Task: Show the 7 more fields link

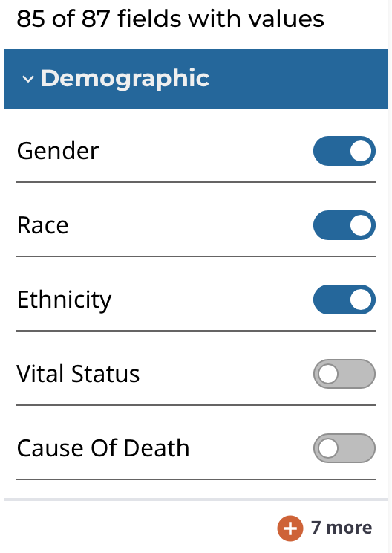Action: (342, 528)
